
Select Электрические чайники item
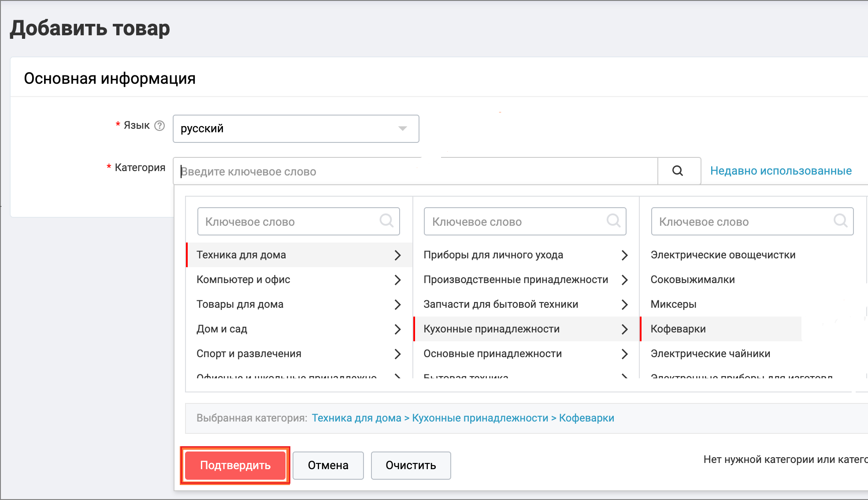(710, 354)
